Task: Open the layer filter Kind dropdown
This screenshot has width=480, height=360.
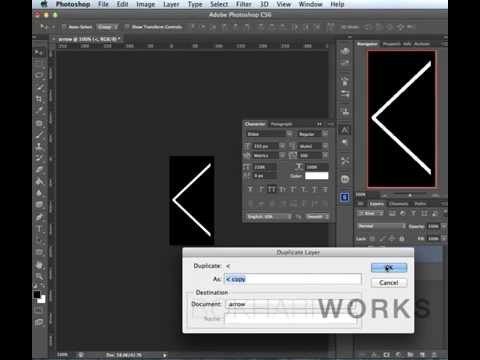Action: pyautogui.click(x=371, y=213)
